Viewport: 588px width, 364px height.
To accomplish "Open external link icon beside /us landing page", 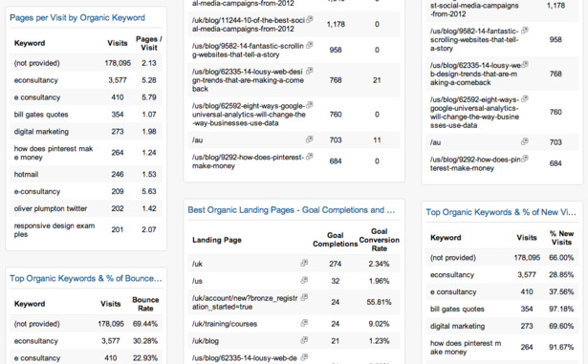I will [304, 280].
